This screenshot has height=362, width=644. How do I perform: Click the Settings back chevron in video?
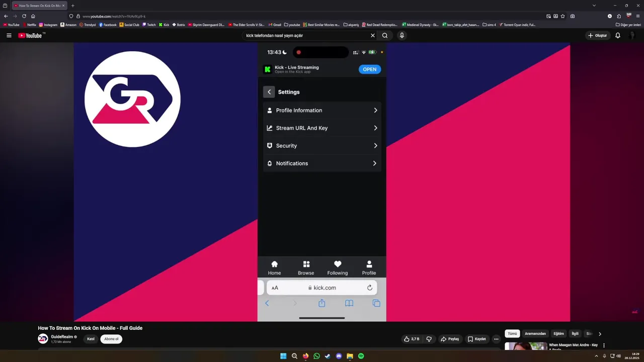[x=269, y=92]
